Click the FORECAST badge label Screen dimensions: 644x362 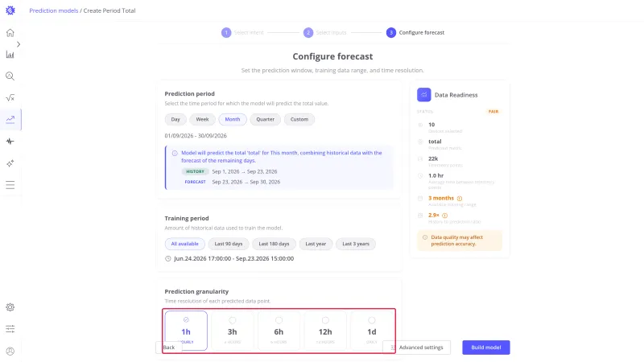click(x=195, y=182)
